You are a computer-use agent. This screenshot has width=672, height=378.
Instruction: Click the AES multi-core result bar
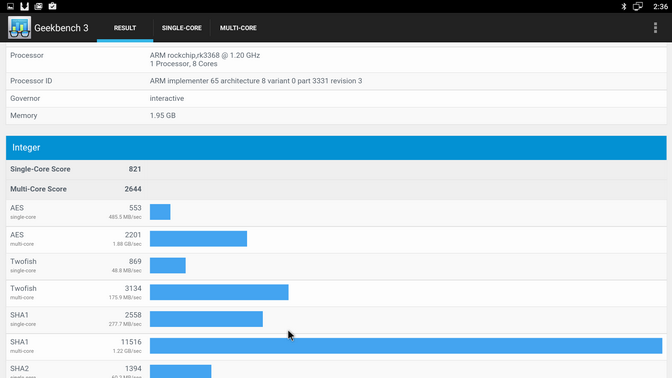click(x=198, y=239)
